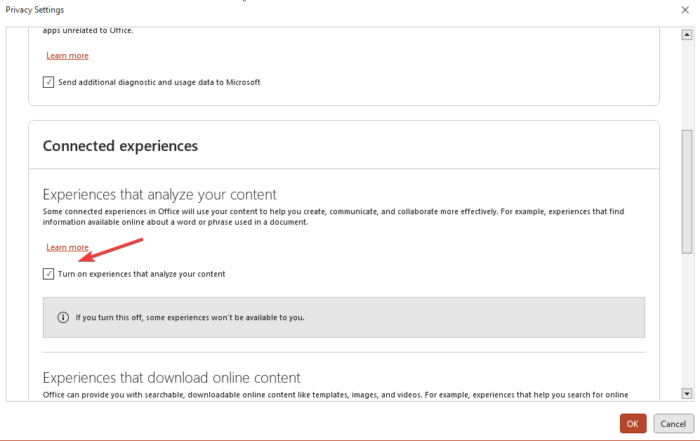
Task: Click the scrollbar down arrow
Action: click(686, 394)
